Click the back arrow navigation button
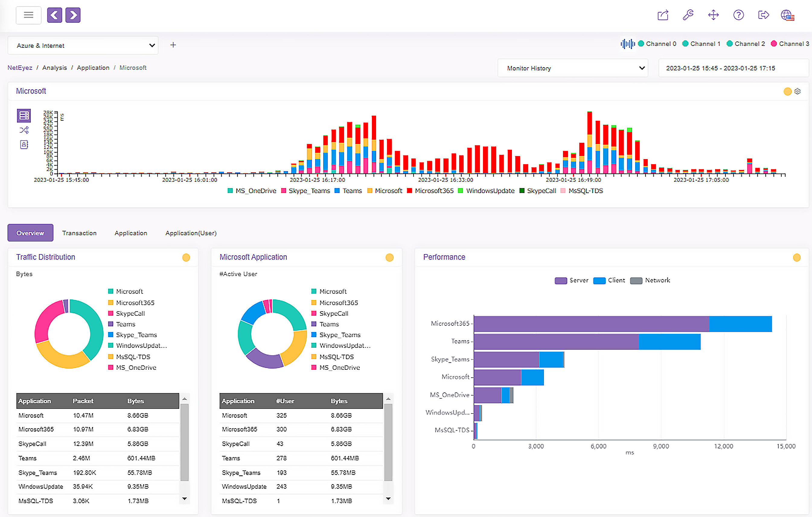The width and height of the screenshot is (812, 517). click(54, 15)
